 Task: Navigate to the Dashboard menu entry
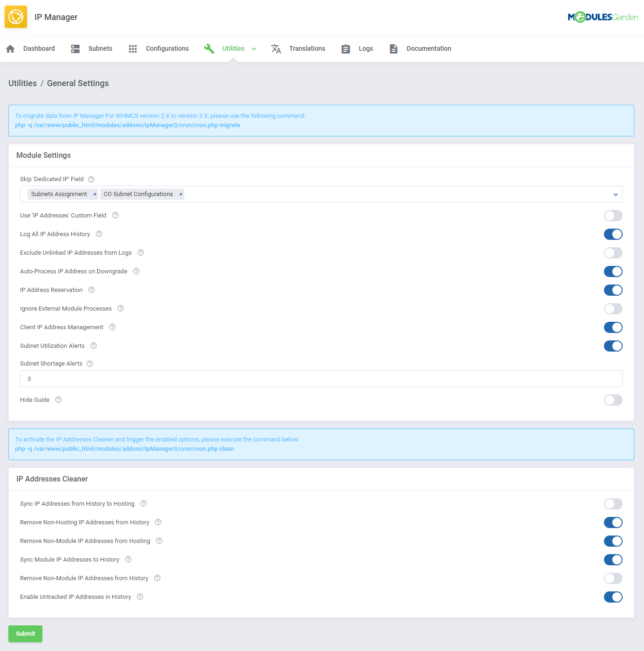click(39, 48)
